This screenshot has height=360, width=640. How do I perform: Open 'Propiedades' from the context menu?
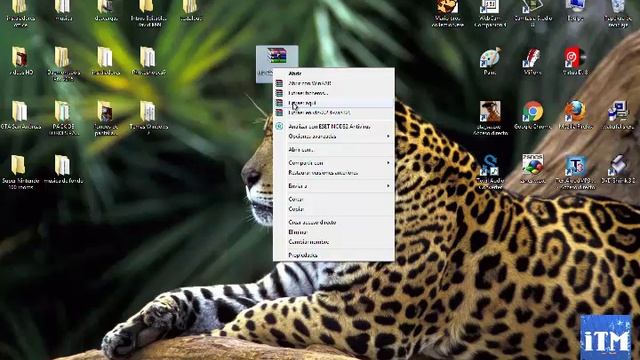pyautogui.click(x=333, y=255)
